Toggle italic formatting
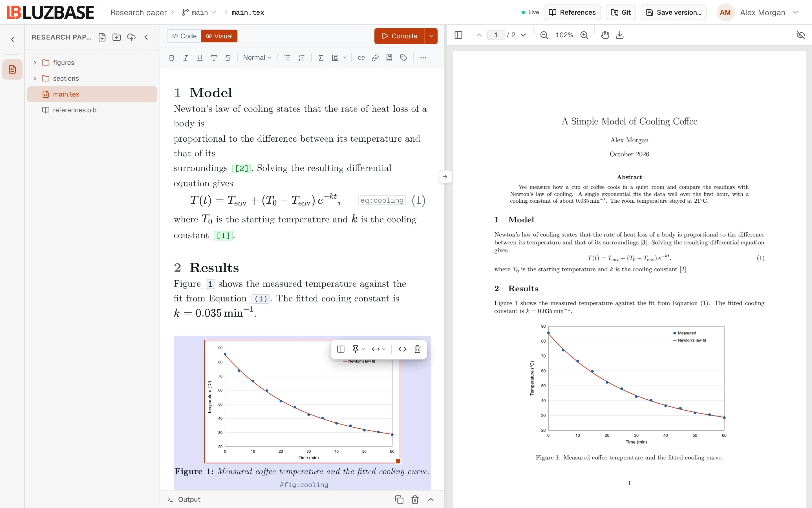812x508 pixels. [x=186, y=58]
